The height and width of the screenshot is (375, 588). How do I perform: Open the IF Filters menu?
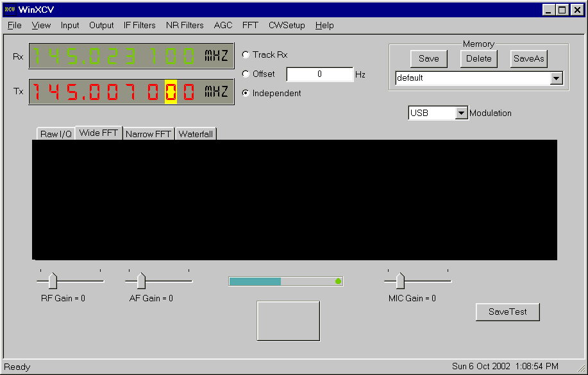click(x=140, y=25)
